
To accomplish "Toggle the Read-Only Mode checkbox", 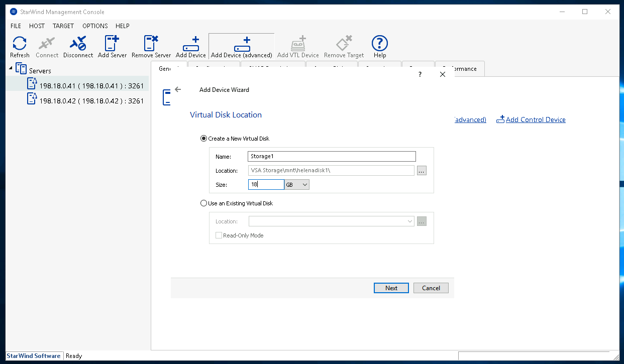I will coord(219,235).
